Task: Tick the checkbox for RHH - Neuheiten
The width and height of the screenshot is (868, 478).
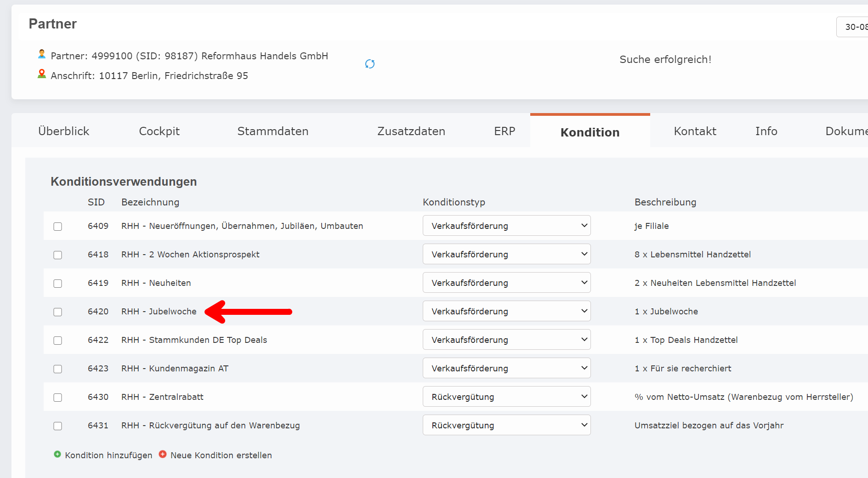Action: point(57,283)
